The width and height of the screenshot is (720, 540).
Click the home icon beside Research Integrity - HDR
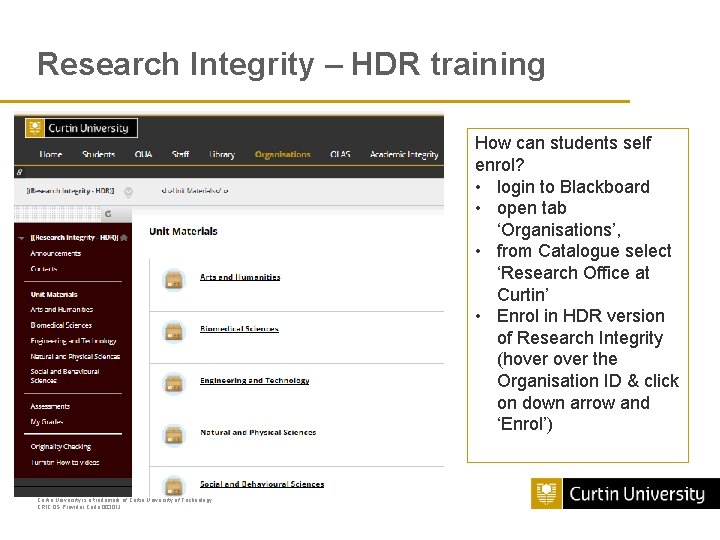pyautogui.click(x=124, y=237)
